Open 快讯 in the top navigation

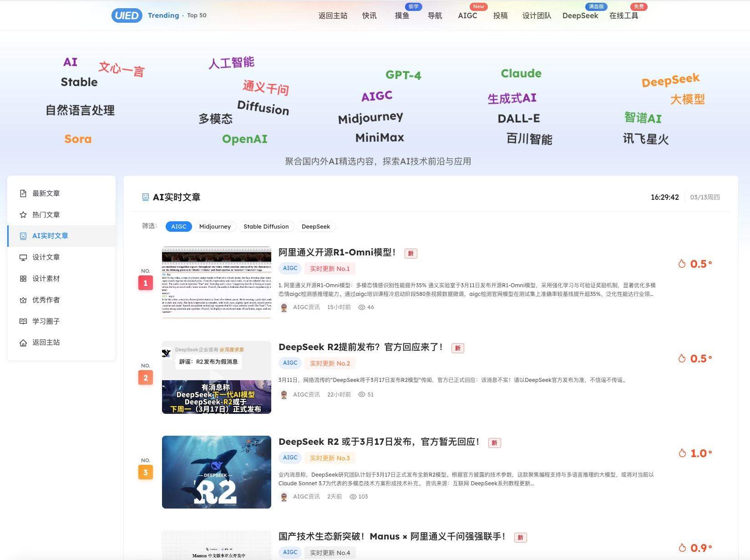(369, 15)
